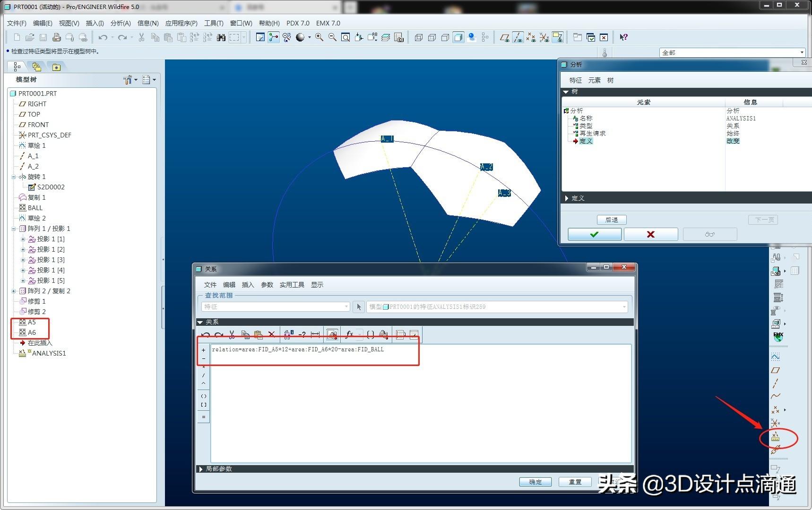
Task: Toggle datum plane display icon
Action: [x=505, y=37]
